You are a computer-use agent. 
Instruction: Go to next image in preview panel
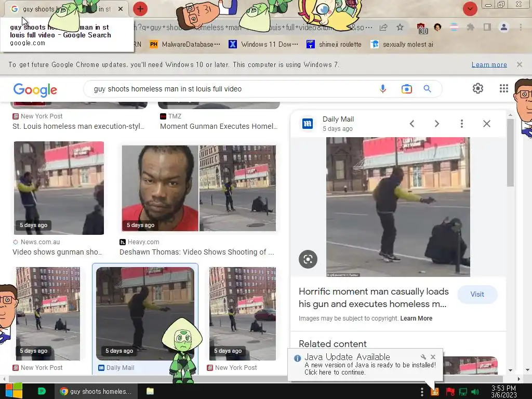point(437,124)
